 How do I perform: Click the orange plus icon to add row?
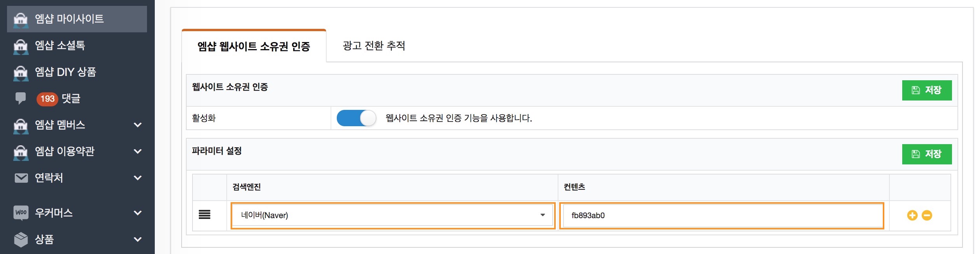(x=912, y=215)
